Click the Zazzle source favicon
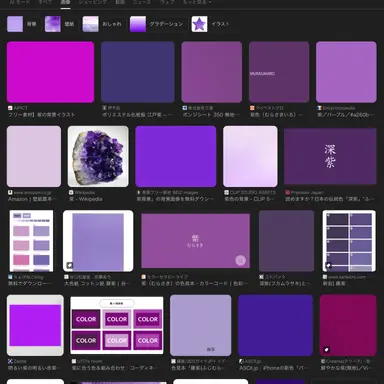 coord(10,361)
